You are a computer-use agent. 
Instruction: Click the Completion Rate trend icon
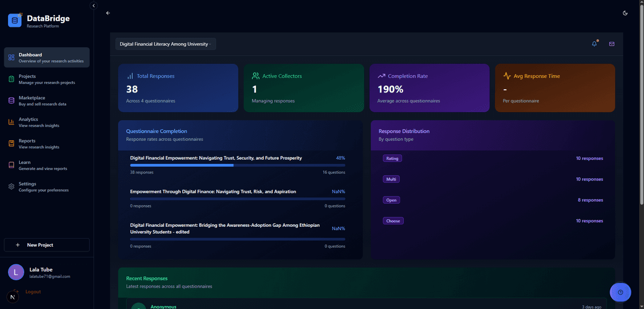tap(382, 76)
